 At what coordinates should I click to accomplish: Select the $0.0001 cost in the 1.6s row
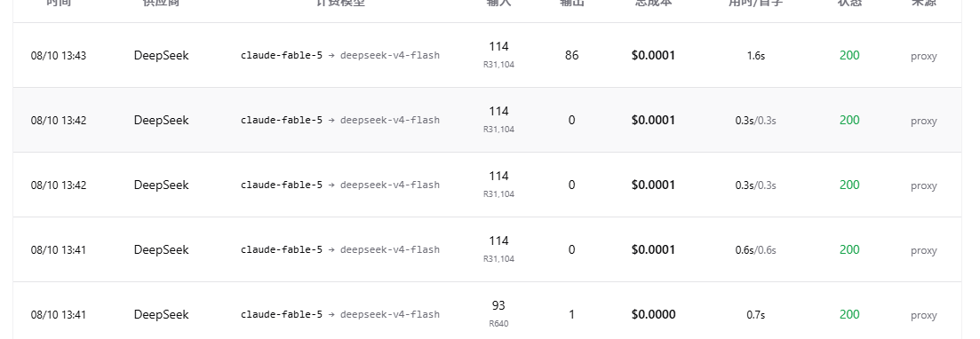[x=654, y=56]
